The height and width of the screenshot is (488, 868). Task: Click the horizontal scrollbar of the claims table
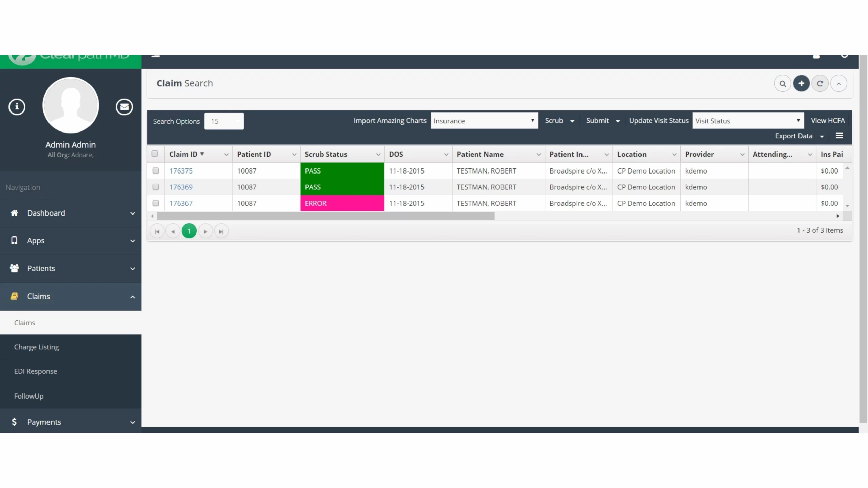click(325, 216)
